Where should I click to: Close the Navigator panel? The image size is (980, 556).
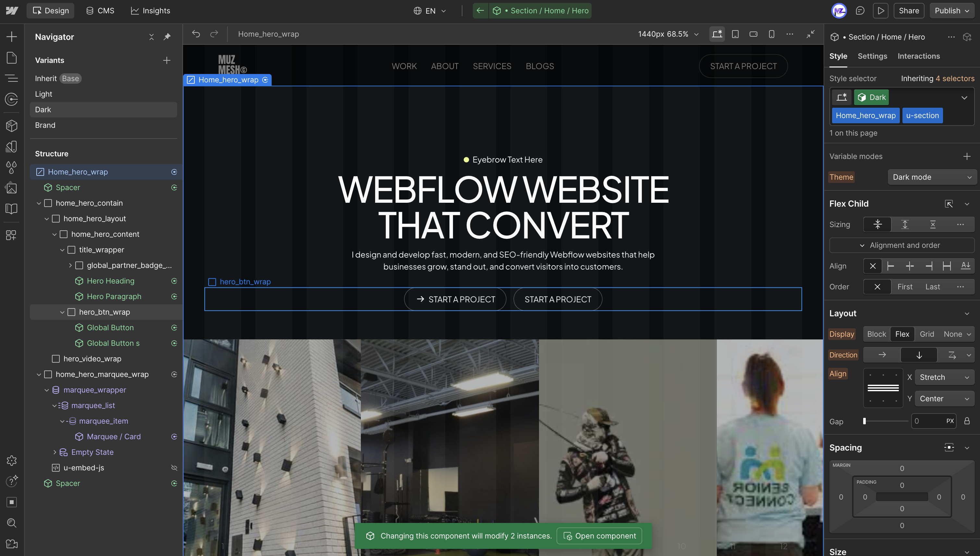pyautogui.click(x=151, y=37)
